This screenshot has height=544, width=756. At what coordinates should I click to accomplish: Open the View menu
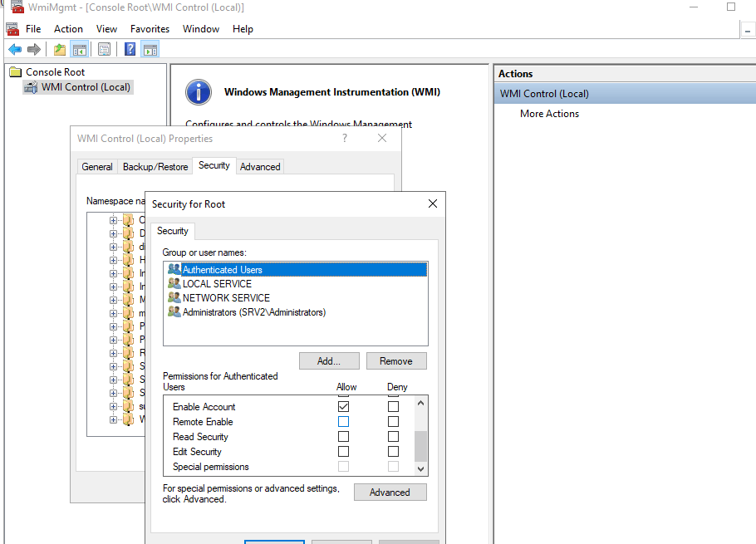(106, 29)
